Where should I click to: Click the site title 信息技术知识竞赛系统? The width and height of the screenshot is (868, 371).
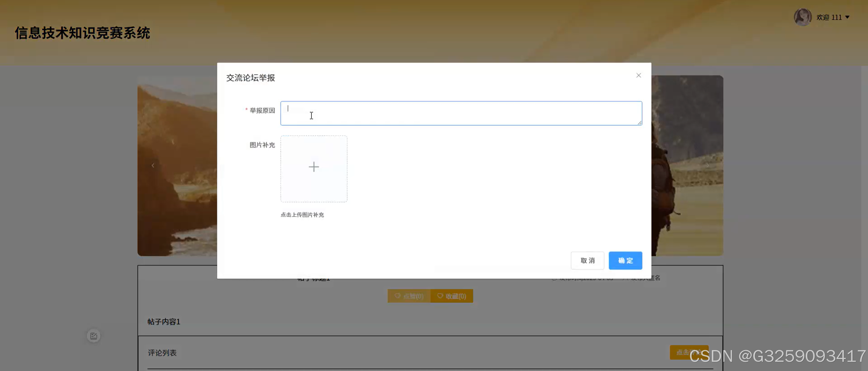coord(82,33)
